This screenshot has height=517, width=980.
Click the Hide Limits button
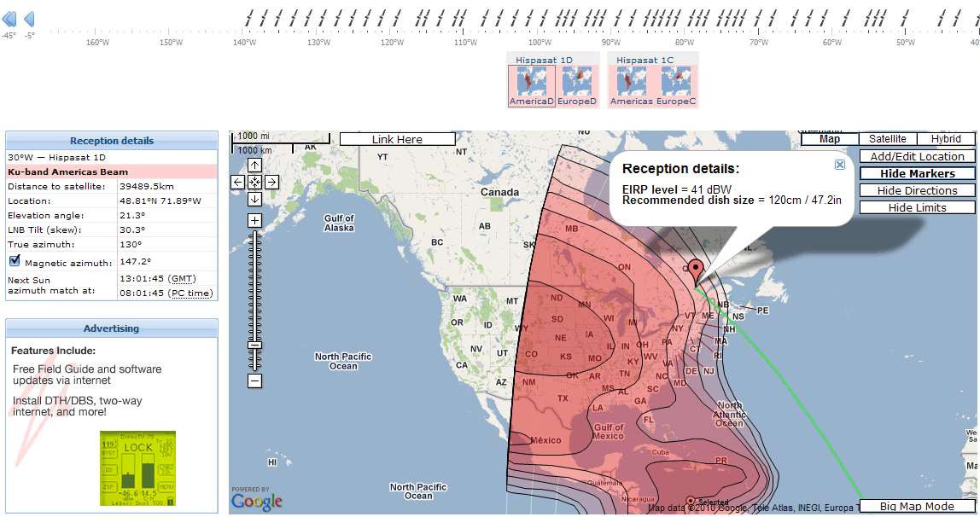pyautogui.click(x=917, y=208)
